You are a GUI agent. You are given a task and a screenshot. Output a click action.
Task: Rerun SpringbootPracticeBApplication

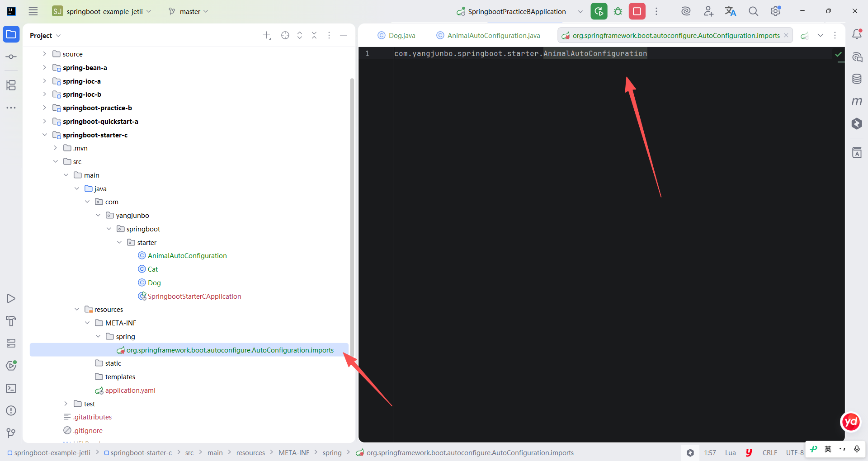tap(599, 11)
